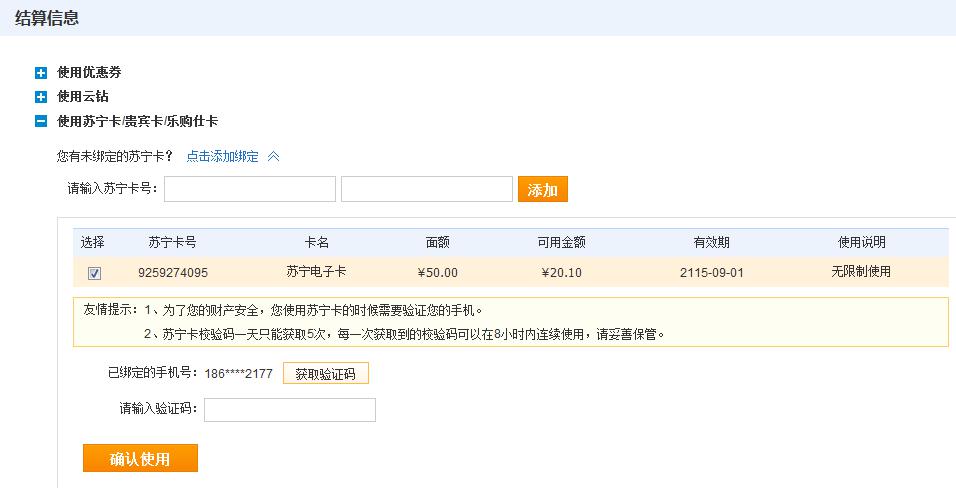Select card number 9259274095 text
Screen dimensions: 956x488
tap(173, 273)
